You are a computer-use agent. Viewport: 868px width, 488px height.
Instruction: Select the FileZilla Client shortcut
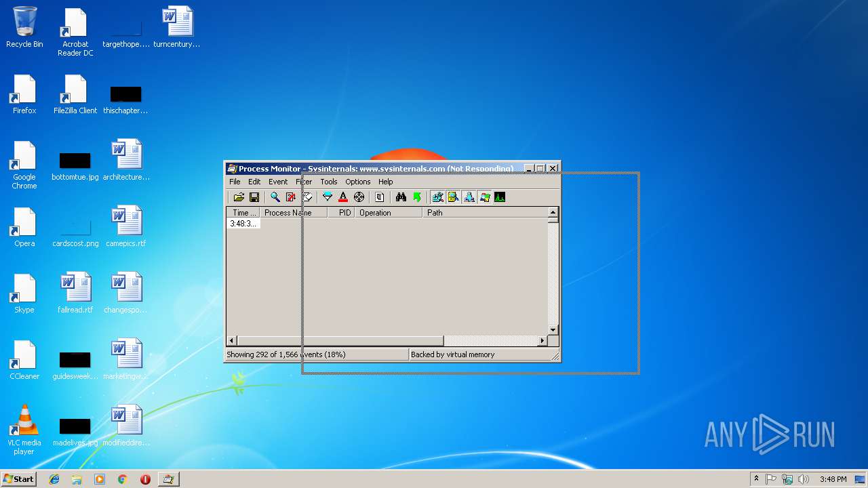pyautogui.click(x=75, y=94)
